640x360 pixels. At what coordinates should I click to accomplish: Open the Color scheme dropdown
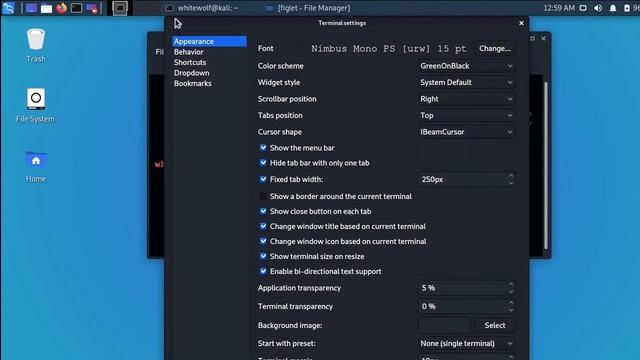coord(466,66)
